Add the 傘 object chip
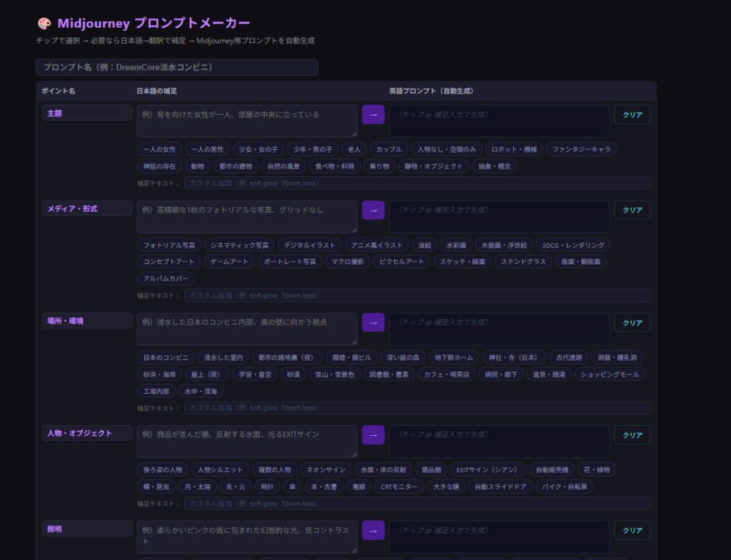Viewport: 731px width, 560px height. [x=292, y=487]
